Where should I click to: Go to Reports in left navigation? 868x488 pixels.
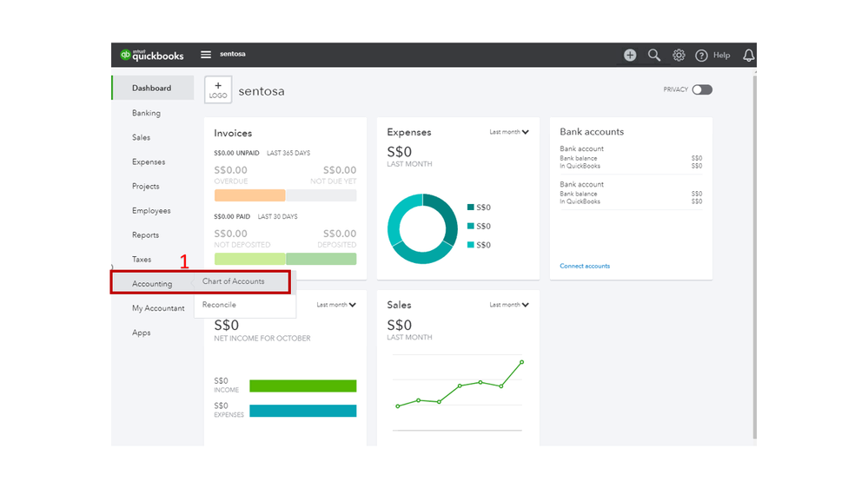145,234
